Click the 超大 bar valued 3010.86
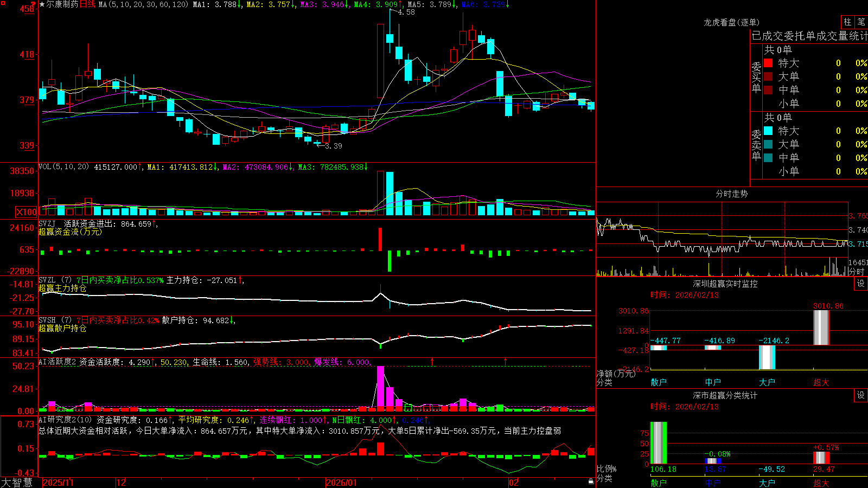This screenshot has height=488, width=868. click(x=821, y=328)
